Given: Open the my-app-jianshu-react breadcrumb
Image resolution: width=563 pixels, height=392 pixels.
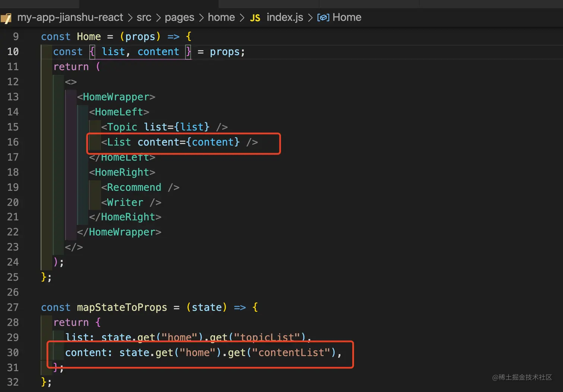Looking at the screenshot, I should coord(70,17).
